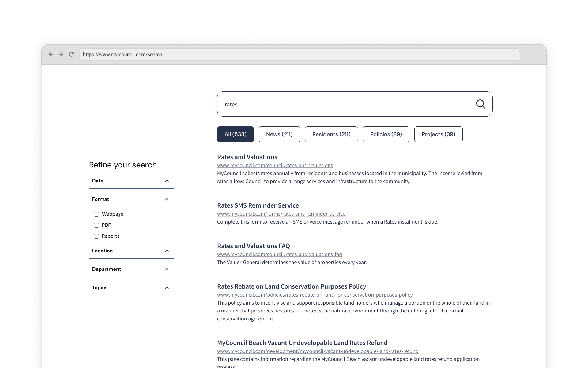Open Rates Rebate on Land Conservation title

pos(292,286)
